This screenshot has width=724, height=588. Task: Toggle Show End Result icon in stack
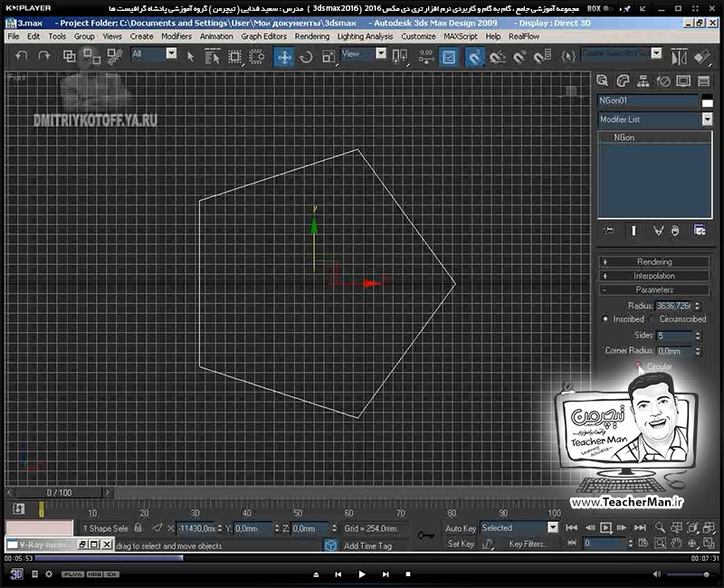[x=633, y=231]
